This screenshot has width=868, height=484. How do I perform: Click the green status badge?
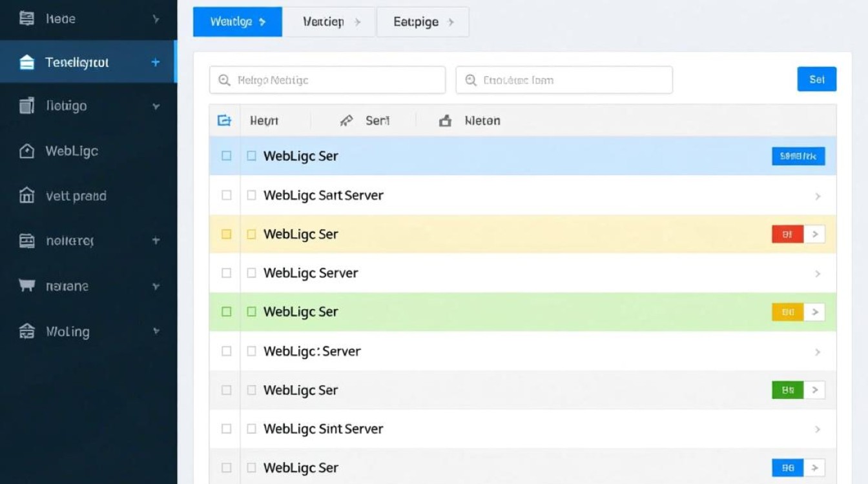click(x=787, y=390)
